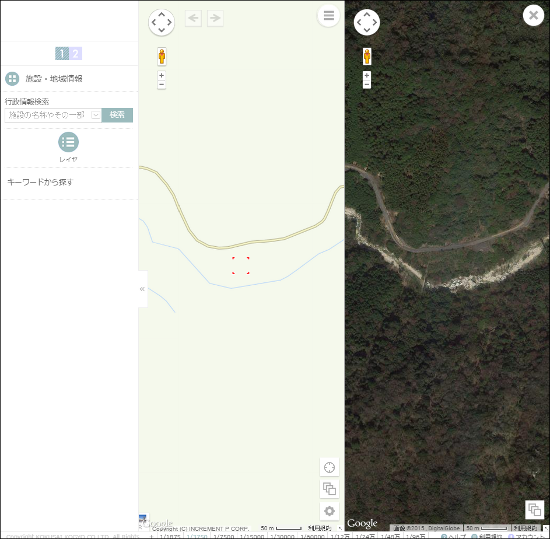Viewport: 550px width, 539px height.
Task: Expand the キーワードから探す section
Action: tap(40, 182)
